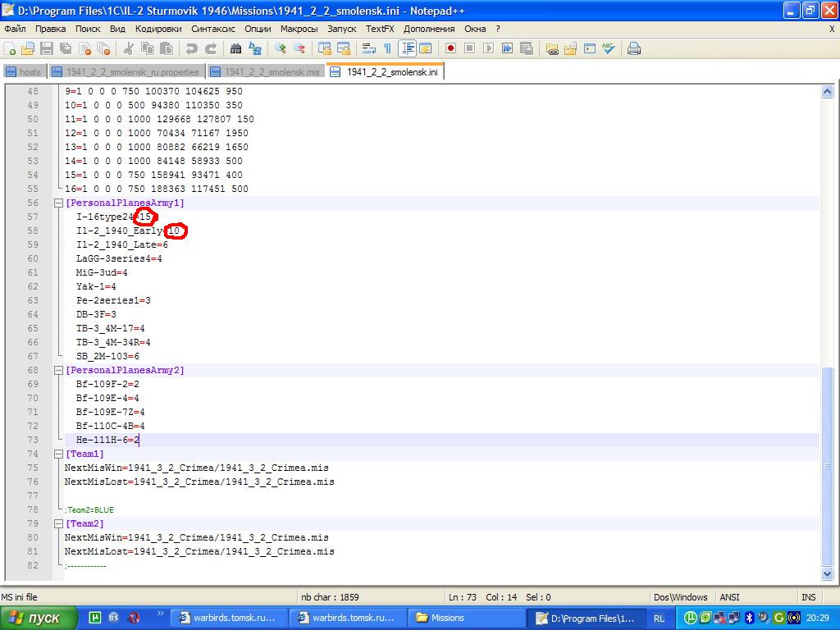The width and height of the screenshot is (840, 630).
Task: Open Find with the binoculars icon
Action: pyautogui.click(x=235, y=48)
